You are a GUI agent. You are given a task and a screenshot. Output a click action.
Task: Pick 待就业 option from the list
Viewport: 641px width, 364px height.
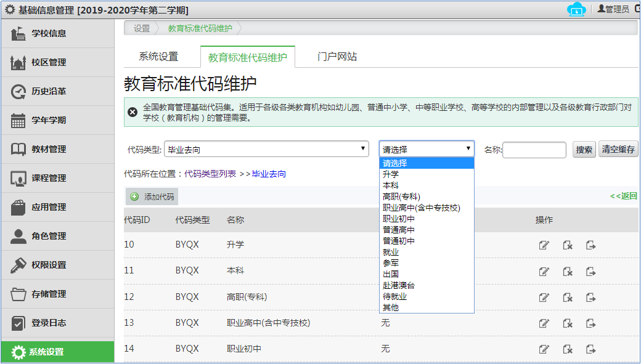click(x=394, y=296)
